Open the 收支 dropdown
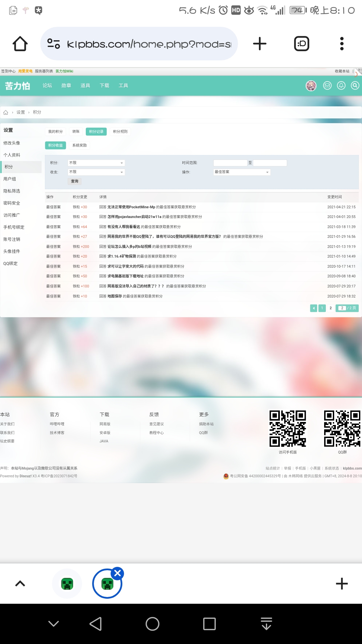The width and height of the screenshot is (362, 644). (96, 172)
